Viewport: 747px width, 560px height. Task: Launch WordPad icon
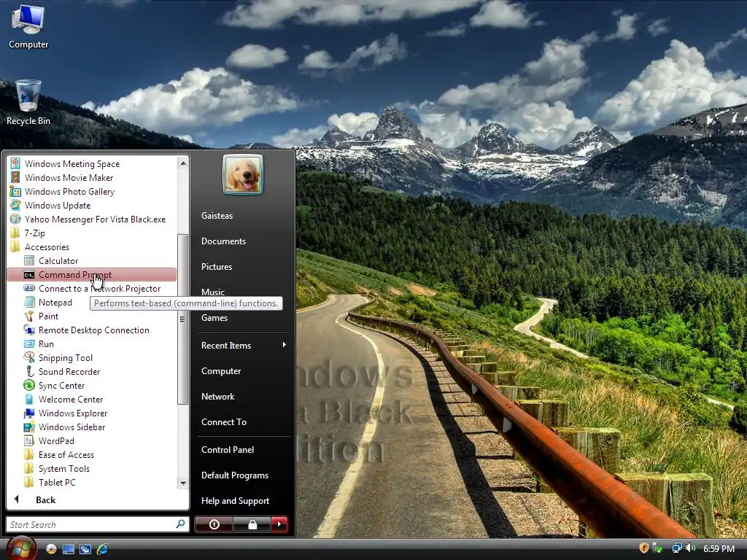[29, 440]
